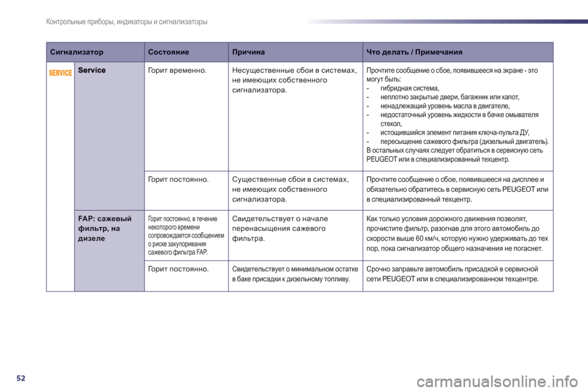Image resolution: width=588 pixels, height=392 pixels.
Task: Click the page number 52
Action: [x=21, y=378]
